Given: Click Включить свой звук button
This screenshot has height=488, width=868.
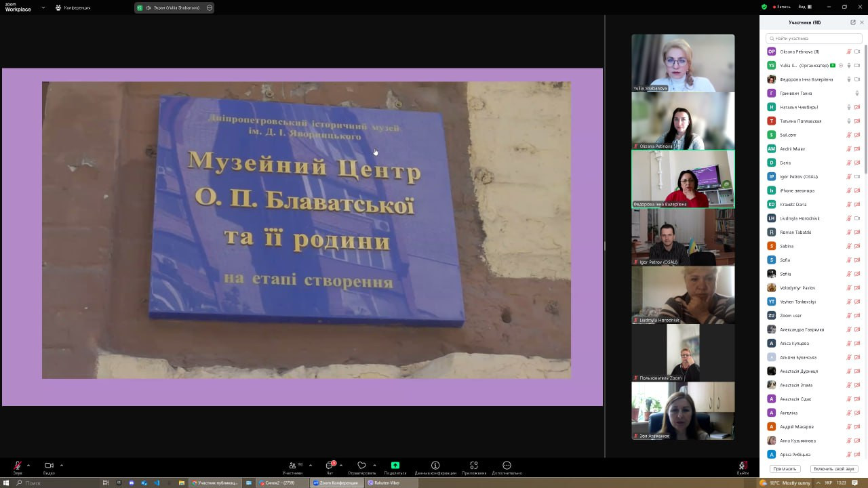Looking at the screenshot, I should coord(834,469).
